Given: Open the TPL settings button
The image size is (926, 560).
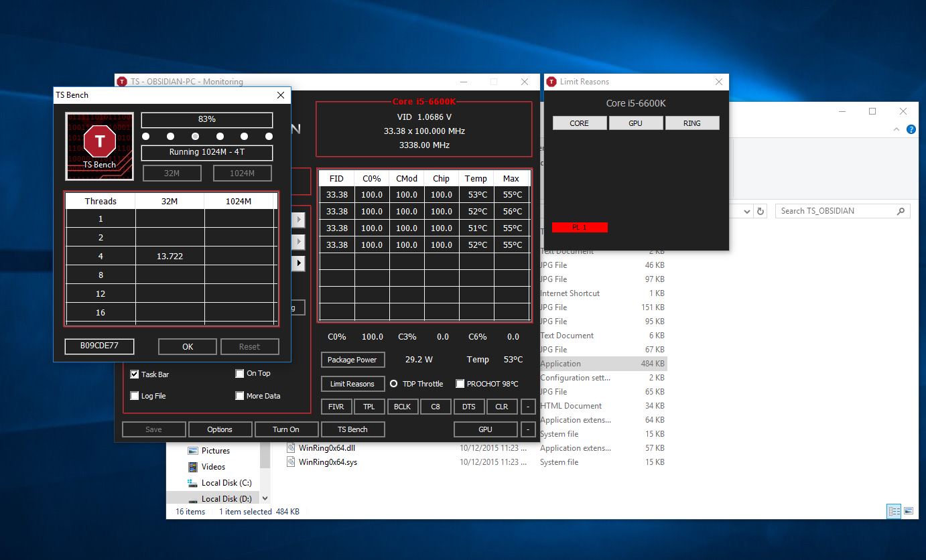Looking at the screenshot, I should [369, 407].
